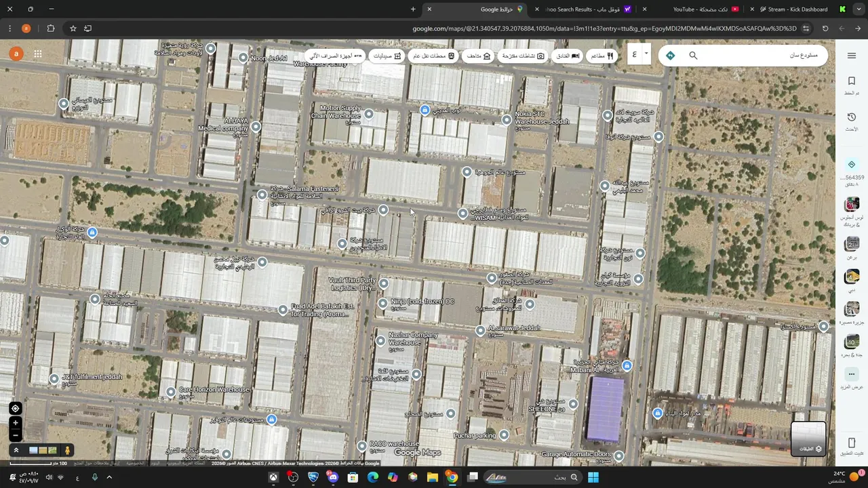Viewport: 868px width, 488px height.
Task: Filter by Hotels chip (الفنادق)
Action: click(568, 56)
